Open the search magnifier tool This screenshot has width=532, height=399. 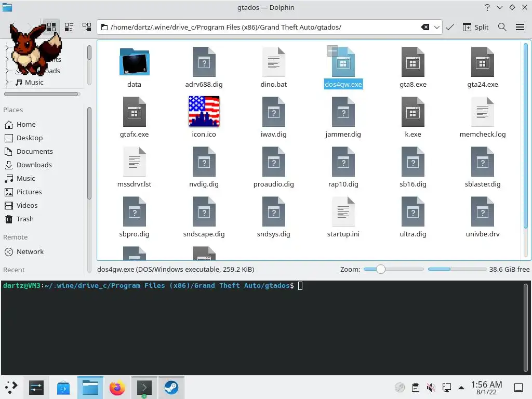502,27
